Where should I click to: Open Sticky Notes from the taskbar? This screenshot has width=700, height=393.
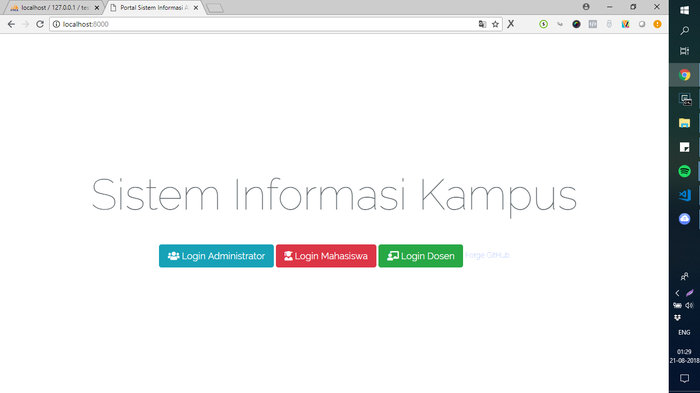(x=684, y=147)
